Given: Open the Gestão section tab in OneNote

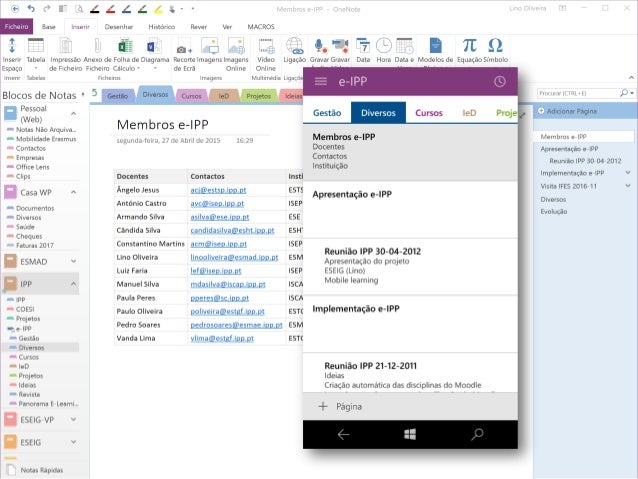Looking at the screenshot, I should 117,96.
